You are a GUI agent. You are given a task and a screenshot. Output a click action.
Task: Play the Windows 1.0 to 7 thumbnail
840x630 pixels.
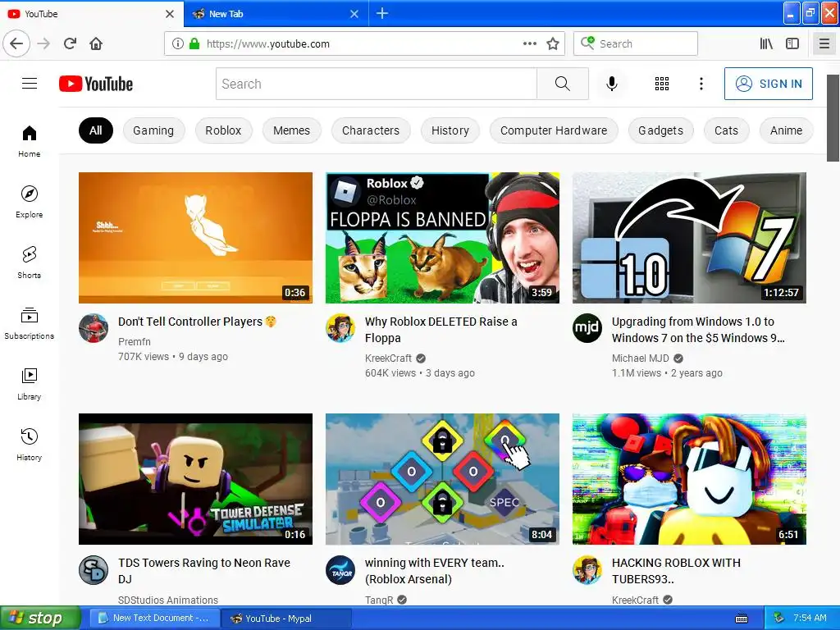tap(689, 238)
